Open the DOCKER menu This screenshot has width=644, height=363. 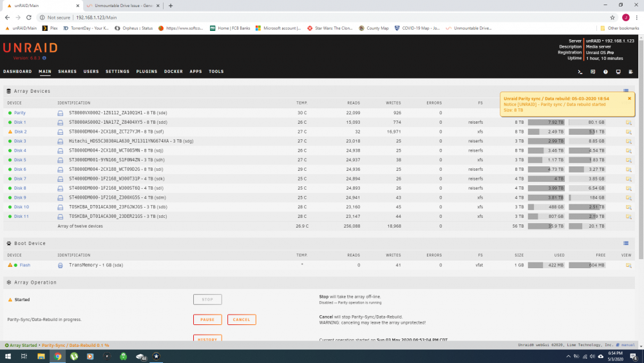pyautogui.click(x=173, y=72)
